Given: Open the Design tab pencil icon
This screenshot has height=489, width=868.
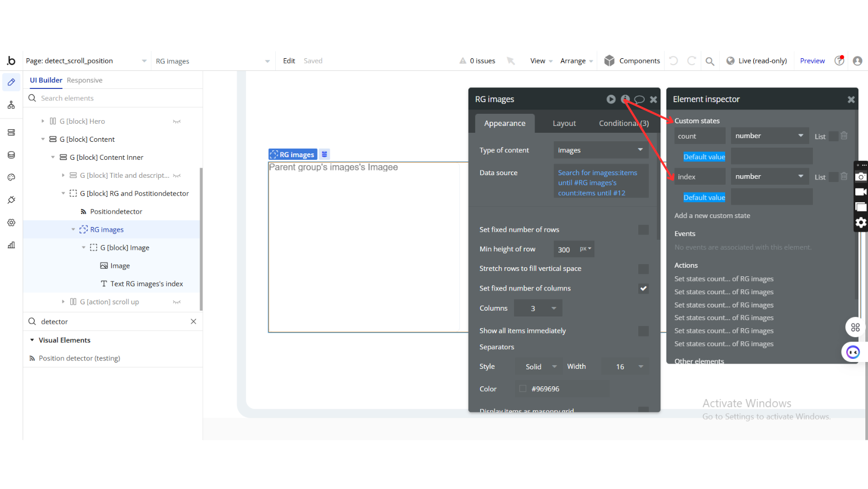Looking at the screenshot, I should pos(11,82).
